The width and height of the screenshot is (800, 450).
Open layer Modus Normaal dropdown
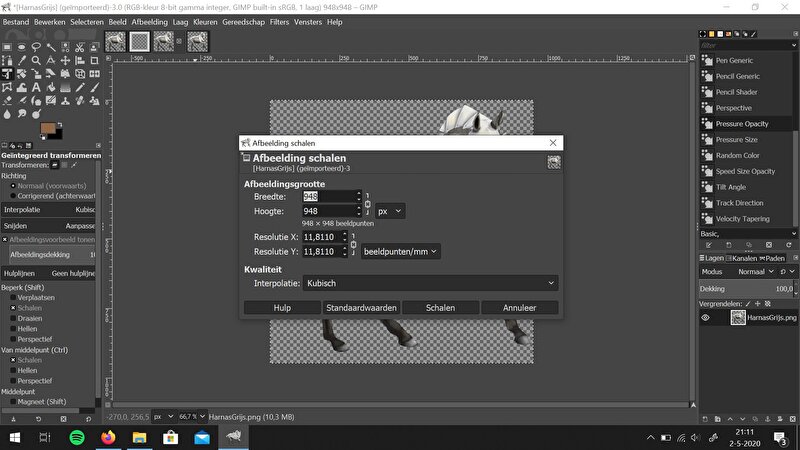[x=755, y=271]
